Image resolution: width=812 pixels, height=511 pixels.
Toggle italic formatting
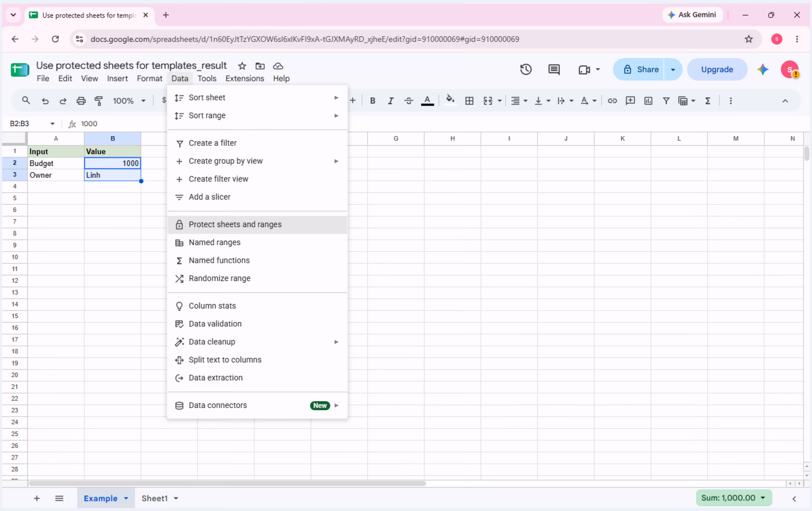coord(391,101)
